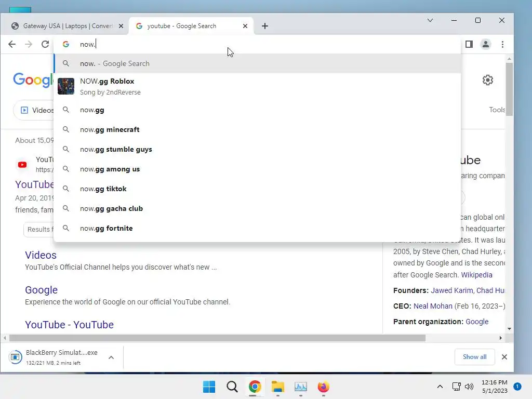Screen dimensions: 532x399
Task: Go back using the browser back arrow
Action: pyautogui.click(x=12, y=44)
